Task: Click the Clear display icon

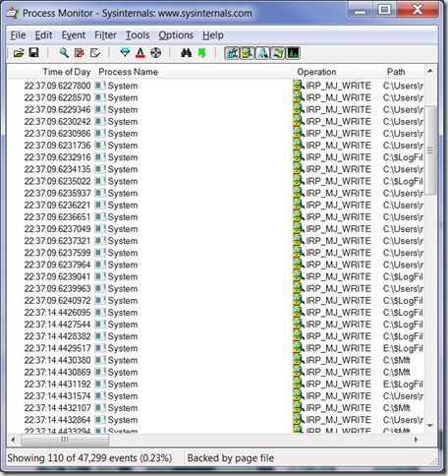Action: pyautogui.click(x=95, y=53)
